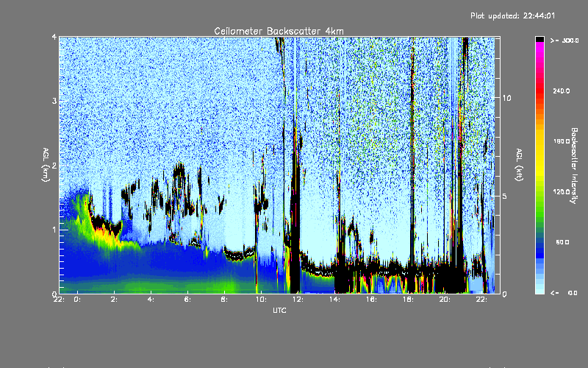
Task: Click the "22:" time label following "20:"
Action: (x=482, y=300)
